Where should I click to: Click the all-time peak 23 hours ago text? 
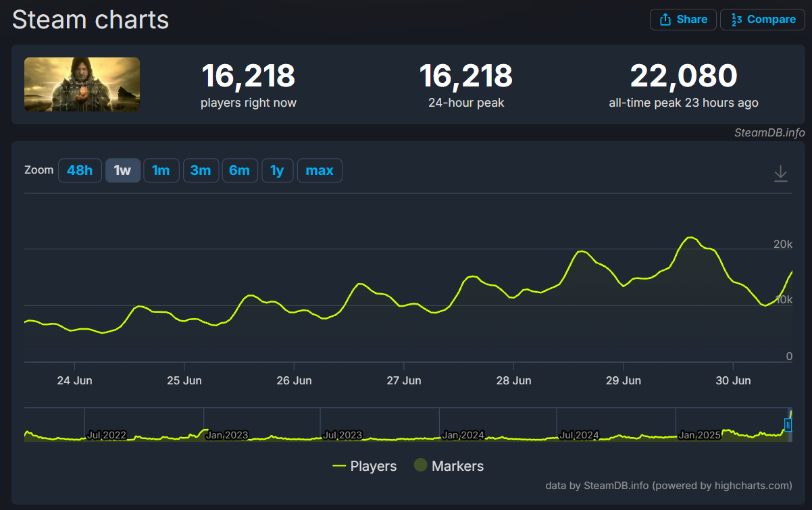(684, 103)
